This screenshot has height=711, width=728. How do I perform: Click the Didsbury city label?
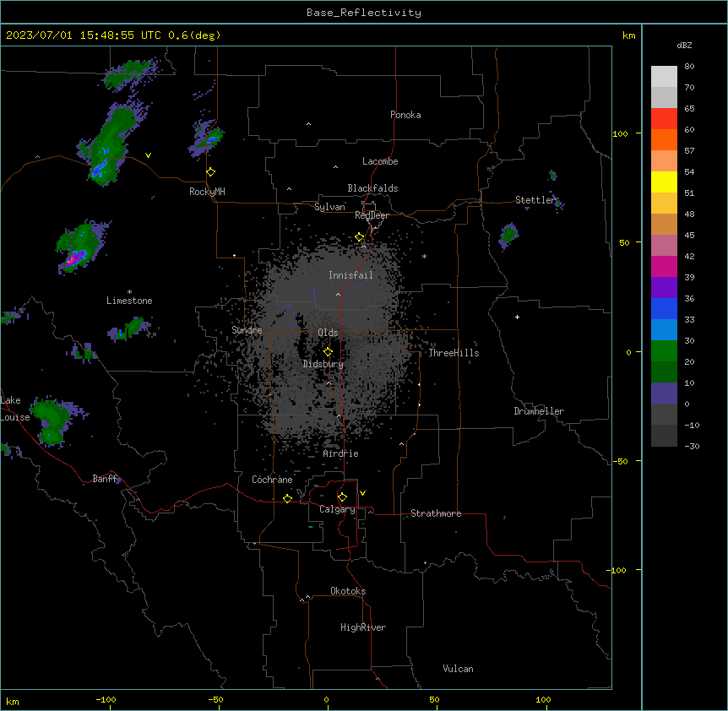tap(323, 364)
